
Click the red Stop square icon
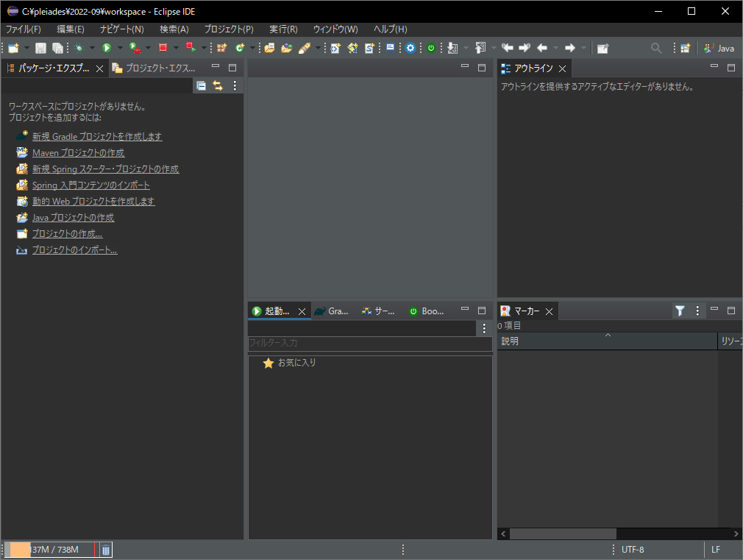163,47
